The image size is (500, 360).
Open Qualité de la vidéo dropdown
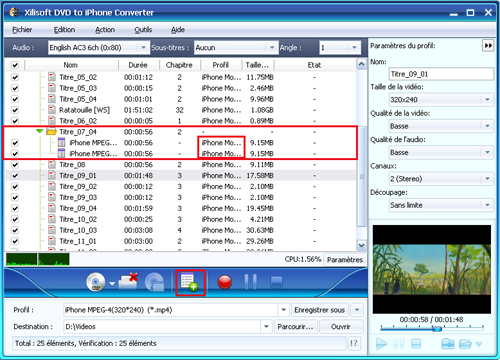point(487,126)
